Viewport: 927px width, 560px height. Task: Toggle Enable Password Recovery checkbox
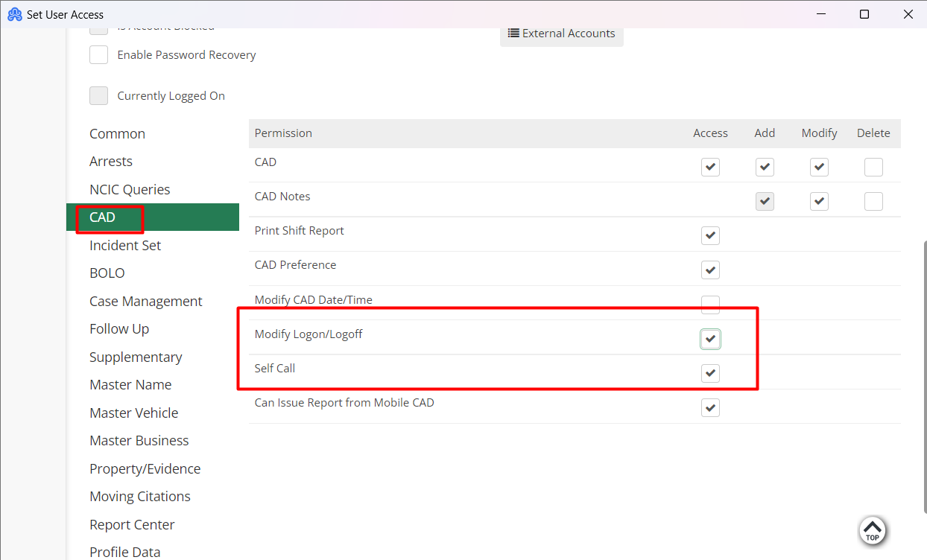click(98, 55)
